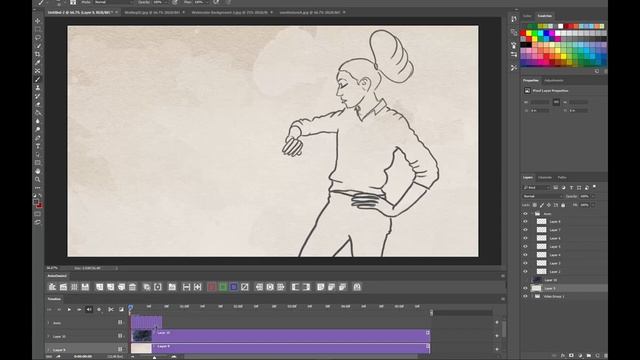
Task: Select the Layer 6 thumbnail
Action: point(541,238)
